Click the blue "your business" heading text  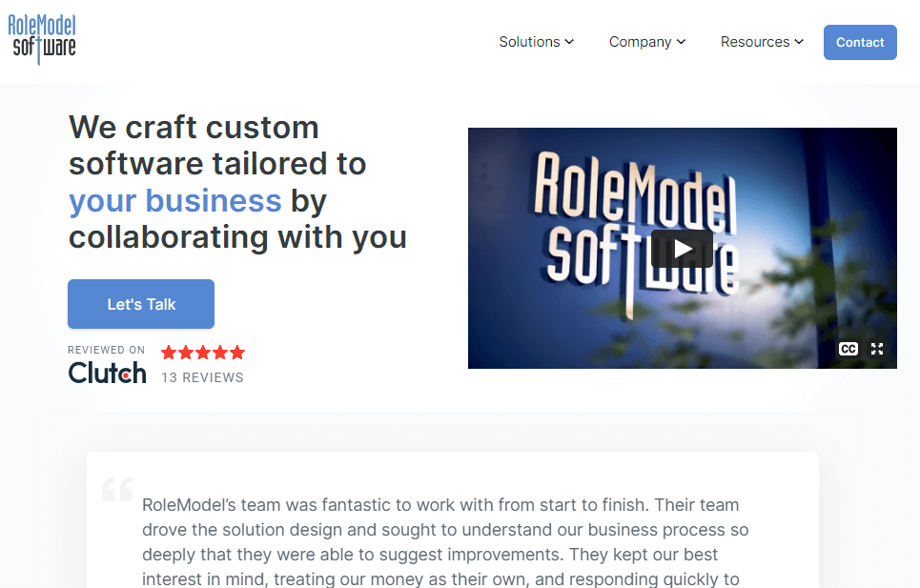pyautogui.click(x=175, y=201)
